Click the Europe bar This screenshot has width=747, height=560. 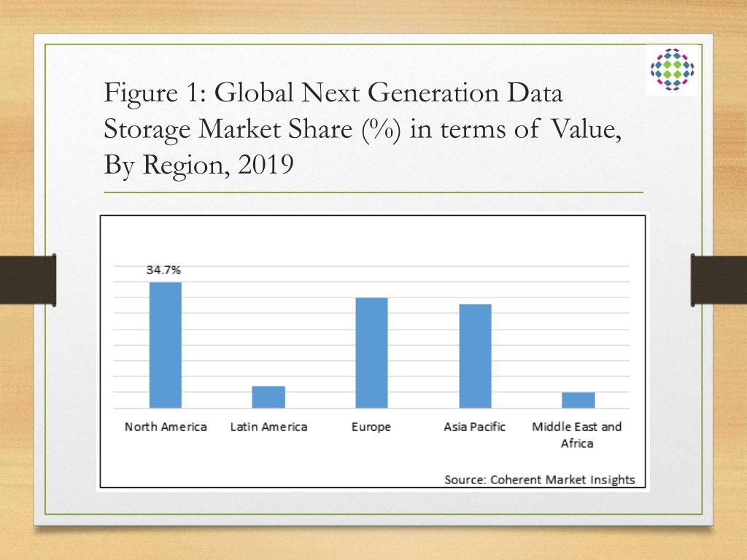(x=371, y=353)
